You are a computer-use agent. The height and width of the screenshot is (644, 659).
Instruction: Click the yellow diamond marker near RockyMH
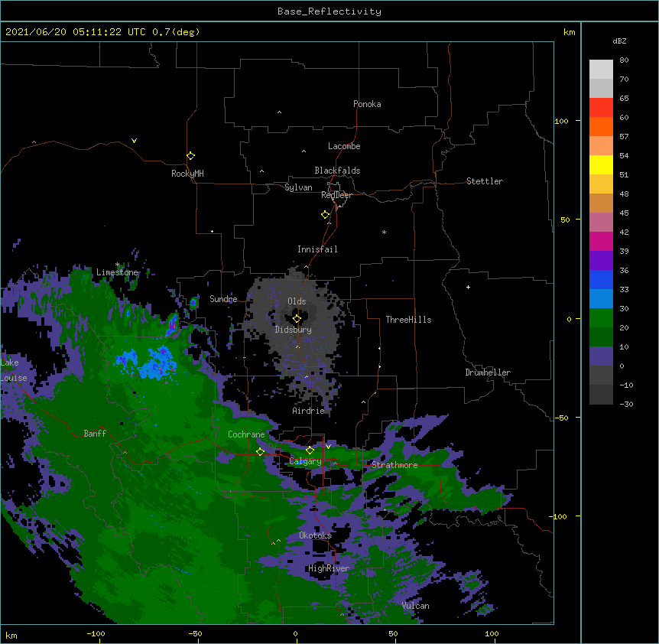190,156
